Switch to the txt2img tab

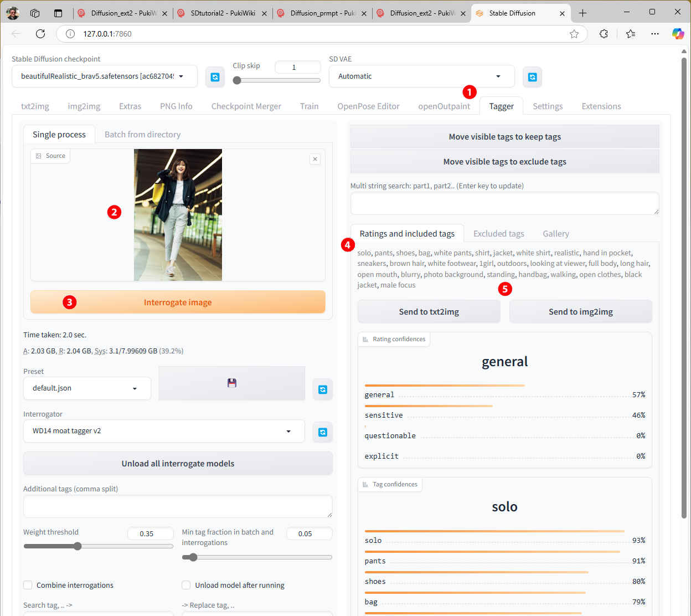(x=35, y=106)
